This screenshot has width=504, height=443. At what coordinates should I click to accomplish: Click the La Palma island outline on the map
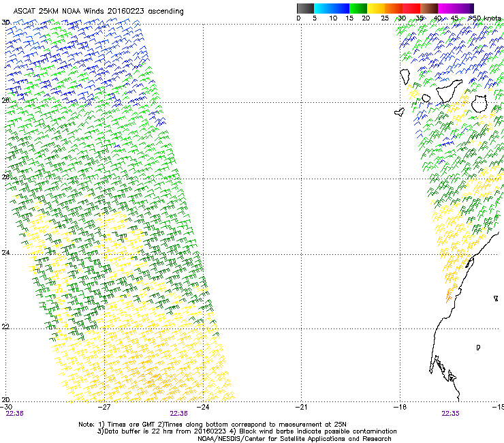[x=405, y=77]
